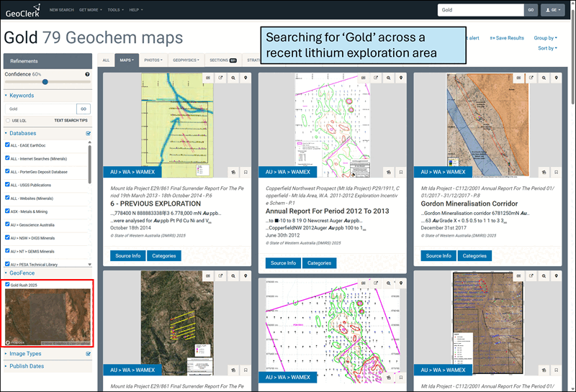Enable the USE LQL checkbox
The width and height of the screenshot is (576, 392).
8,120
